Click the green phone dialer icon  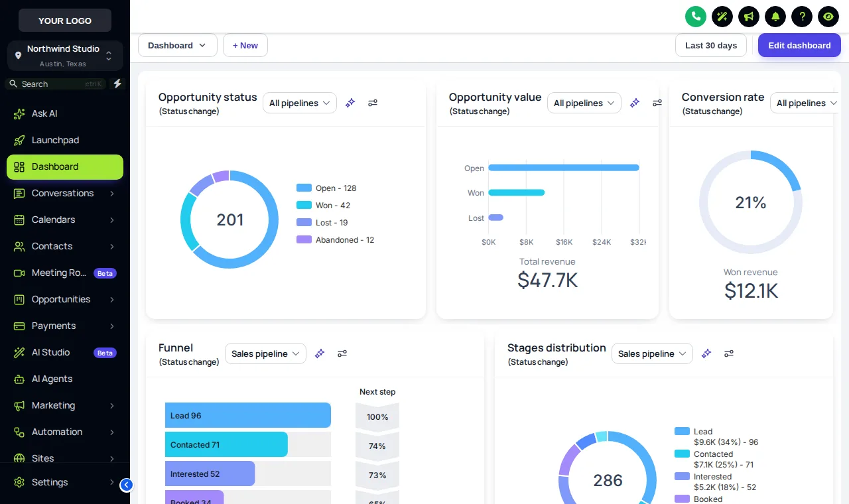point(696,17)
